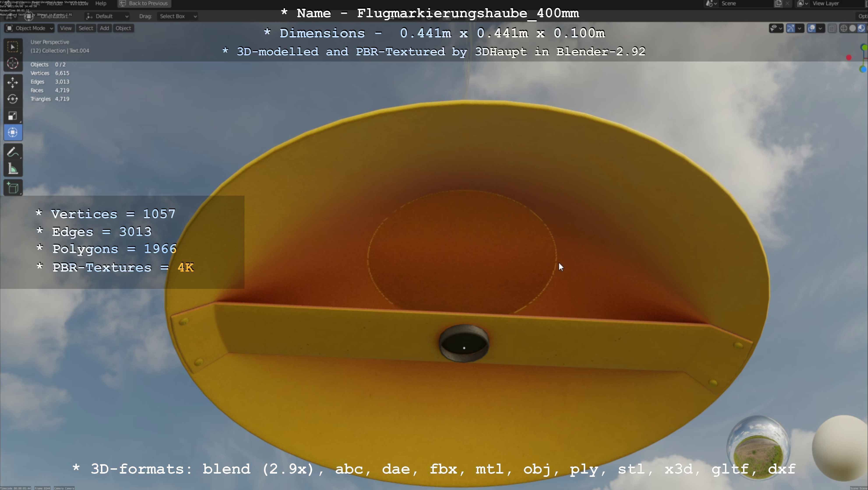Activate the 3D Cursor tool
868x490 pixels.
[13, 63]
